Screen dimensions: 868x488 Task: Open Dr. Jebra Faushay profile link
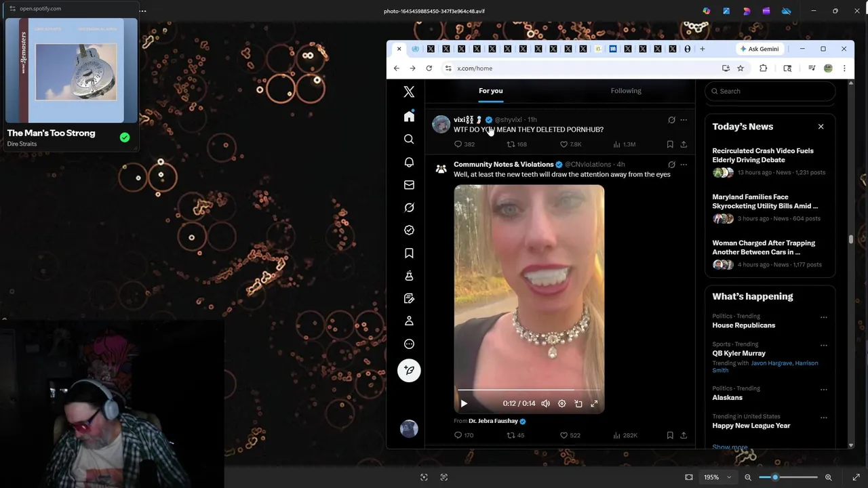(493, 421)
